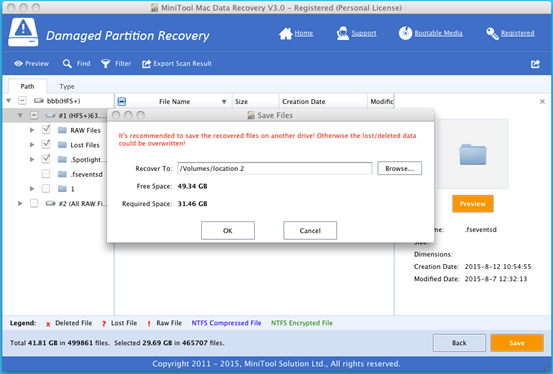
Task: Open the Home link
Action: (304, 33)
